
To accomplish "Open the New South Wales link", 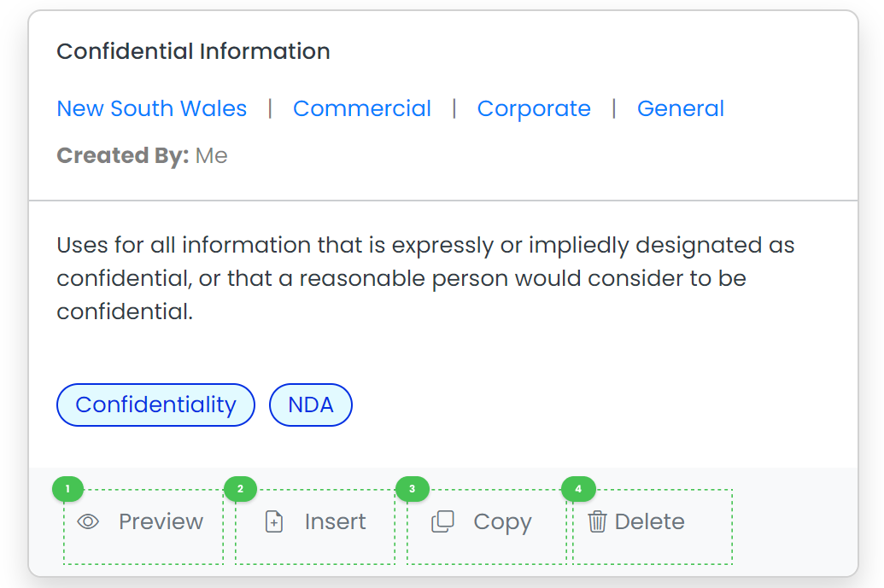I will [x=152, y=108].
